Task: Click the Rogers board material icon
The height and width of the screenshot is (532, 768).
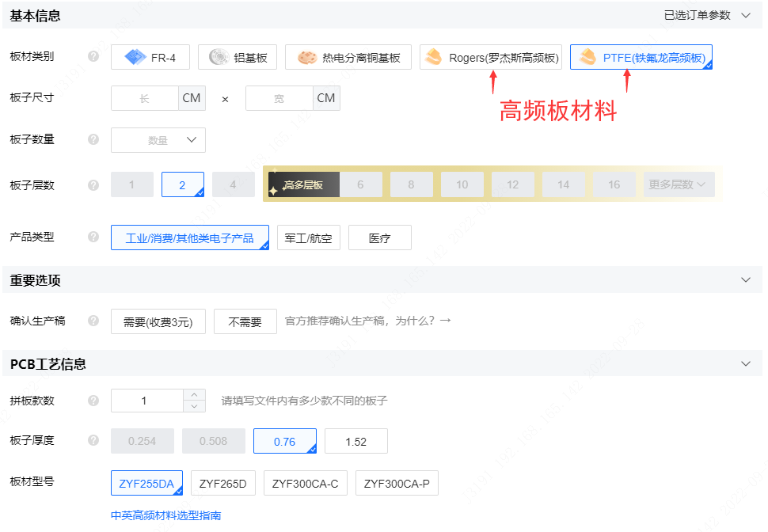Action: (x=433, y=57)
